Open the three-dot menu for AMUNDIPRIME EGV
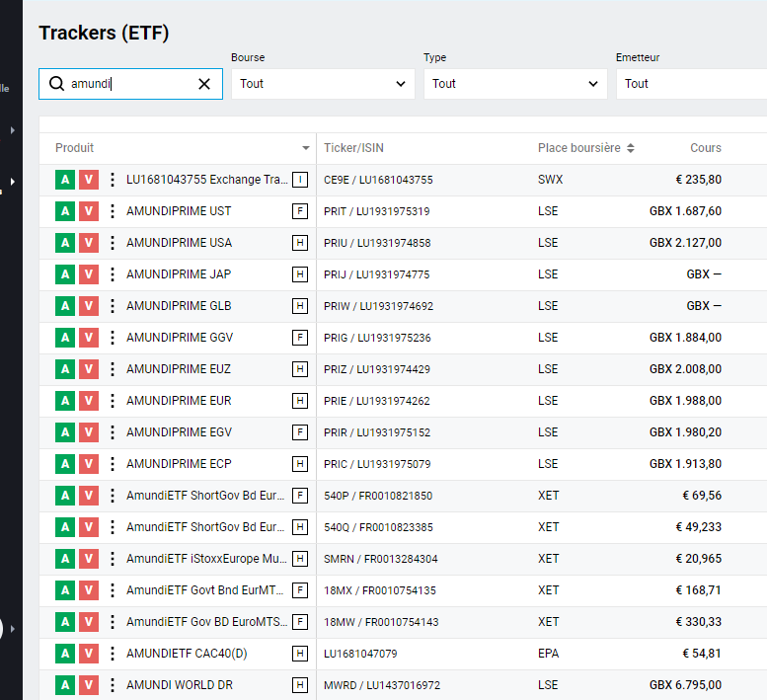 [x=113, y=432]
